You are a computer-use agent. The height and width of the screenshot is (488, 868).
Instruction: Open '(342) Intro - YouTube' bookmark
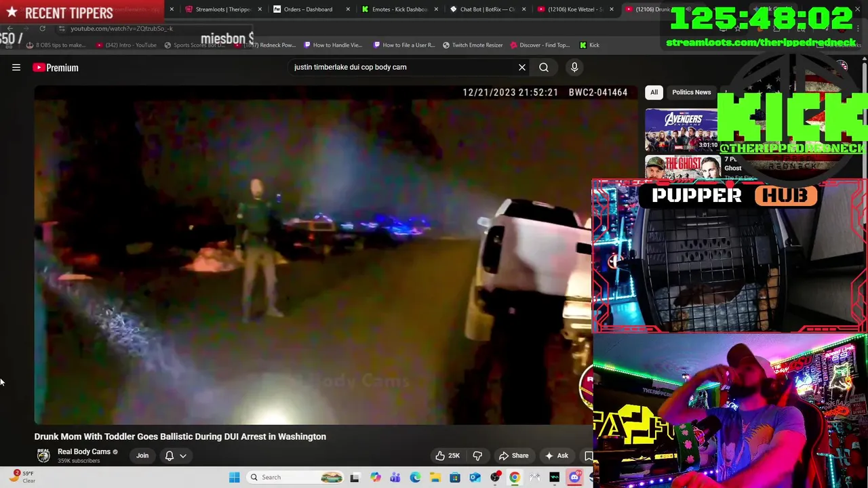pyautogui.click(x=126, y=45)
